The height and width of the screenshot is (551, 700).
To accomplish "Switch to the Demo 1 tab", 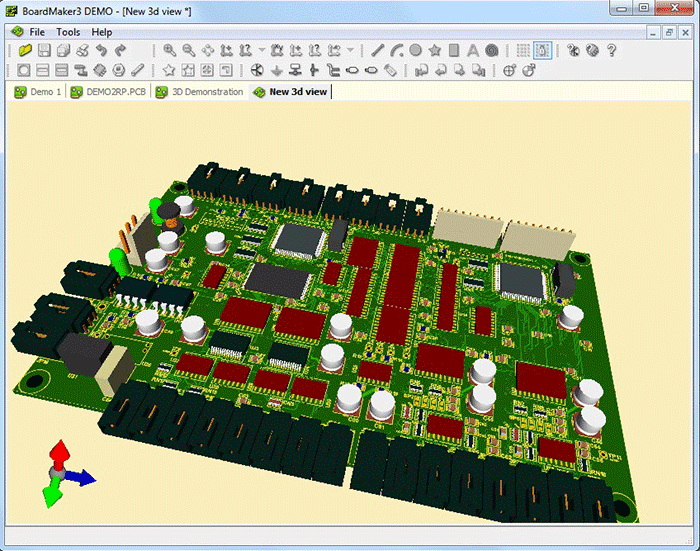I will coord(38,92).
